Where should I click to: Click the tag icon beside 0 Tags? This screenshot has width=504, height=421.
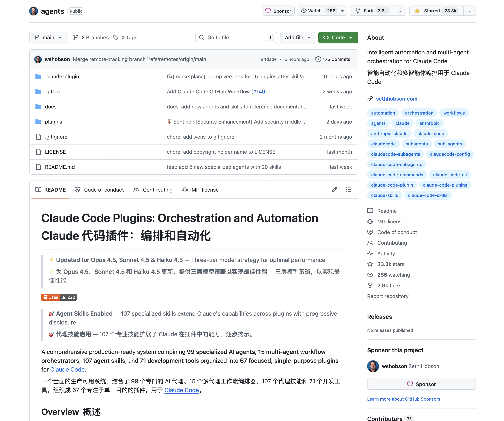point(116,38)
